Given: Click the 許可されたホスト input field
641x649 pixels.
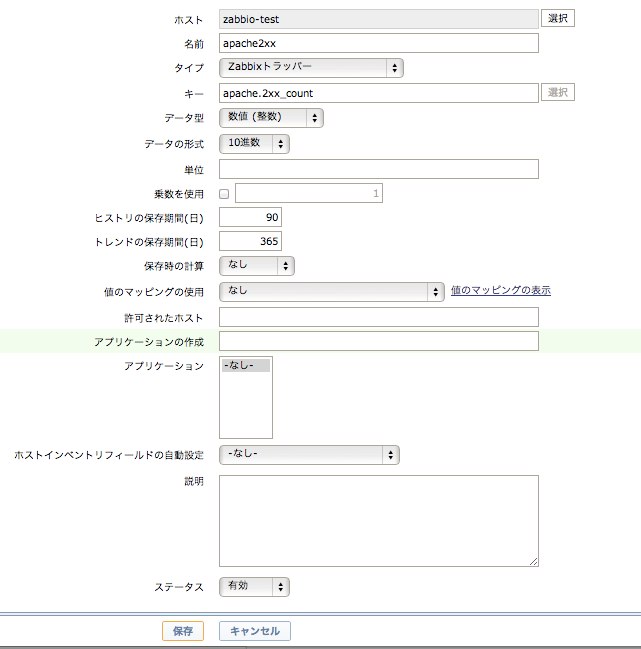Looking at the screenshot, I should pyautogui.click(x=379, y=317).
